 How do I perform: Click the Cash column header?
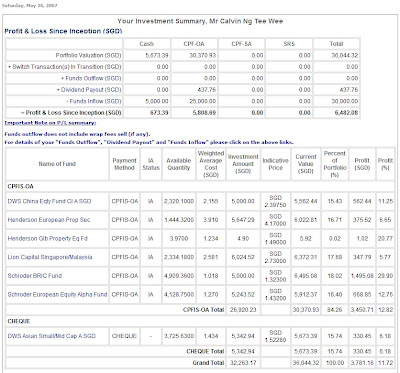[147, 44]
